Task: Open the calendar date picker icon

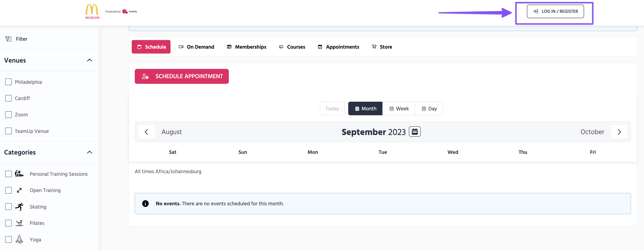Action: click(414, 132)
